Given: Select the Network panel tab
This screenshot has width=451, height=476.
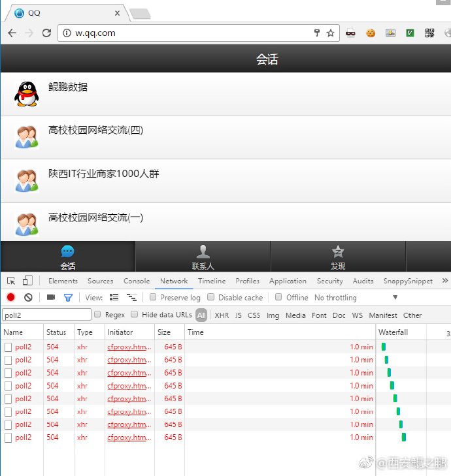Looking at the screenshot, I should [174, 281].
